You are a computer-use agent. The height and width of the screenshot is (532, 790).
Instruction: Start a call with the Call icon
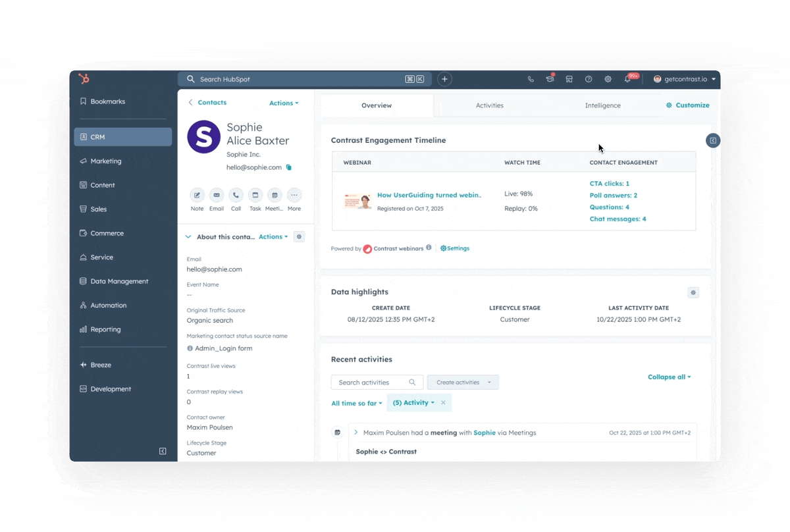point(236,196)
